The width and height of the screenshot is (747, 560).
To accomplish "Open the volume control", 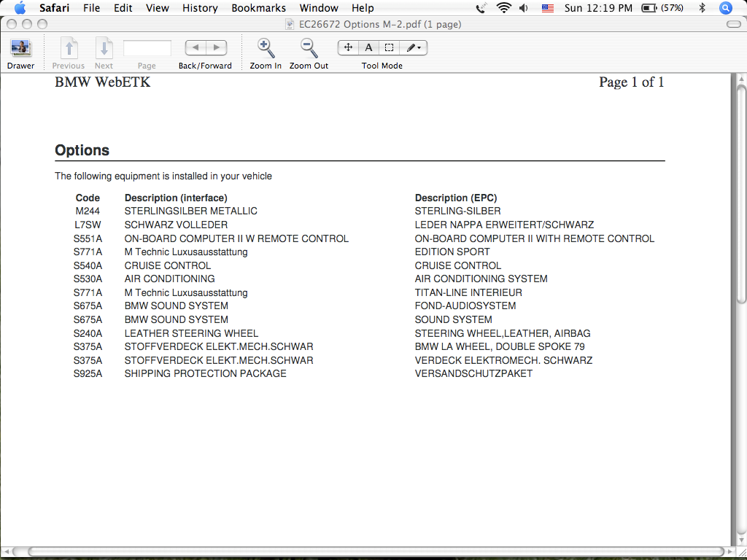I will [524, 8].
